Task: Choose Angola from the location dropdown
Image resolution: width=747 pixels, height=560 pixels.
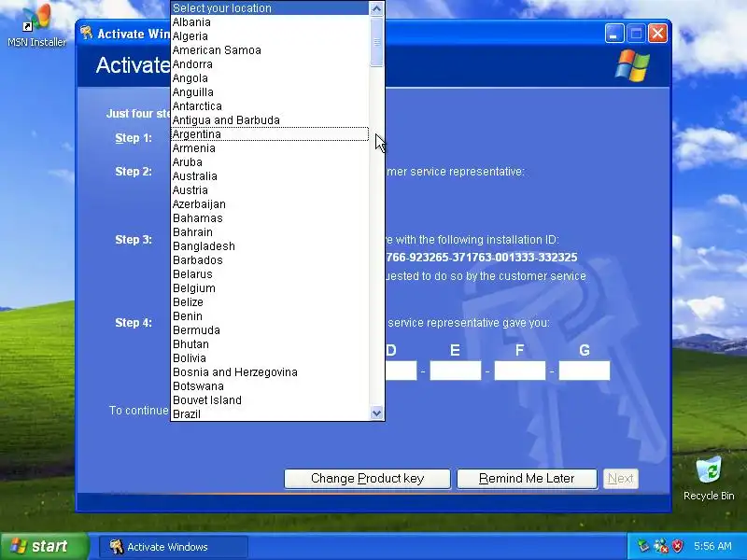Action: point(270,78)
